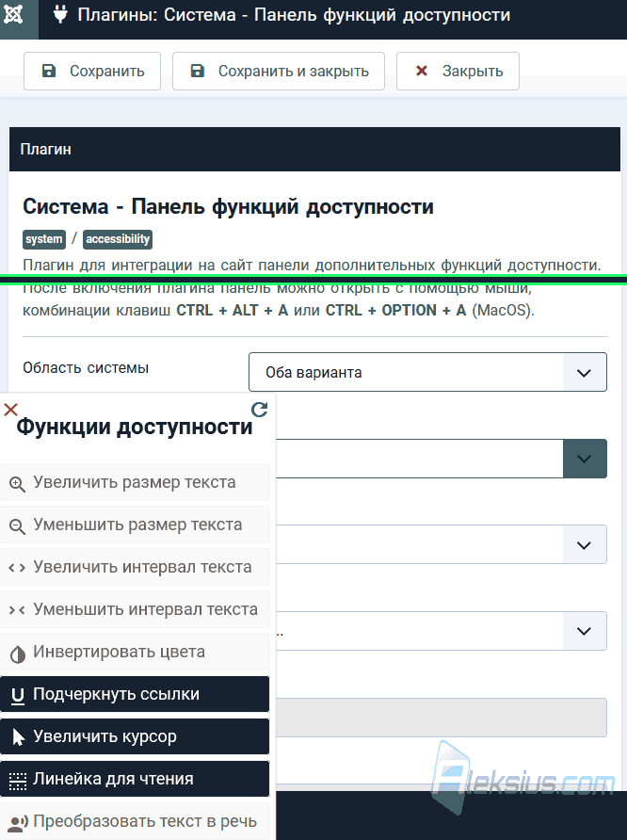Click the gray disabled input field
This screenshot has height=840, width=627.
[x=442, y=718]
